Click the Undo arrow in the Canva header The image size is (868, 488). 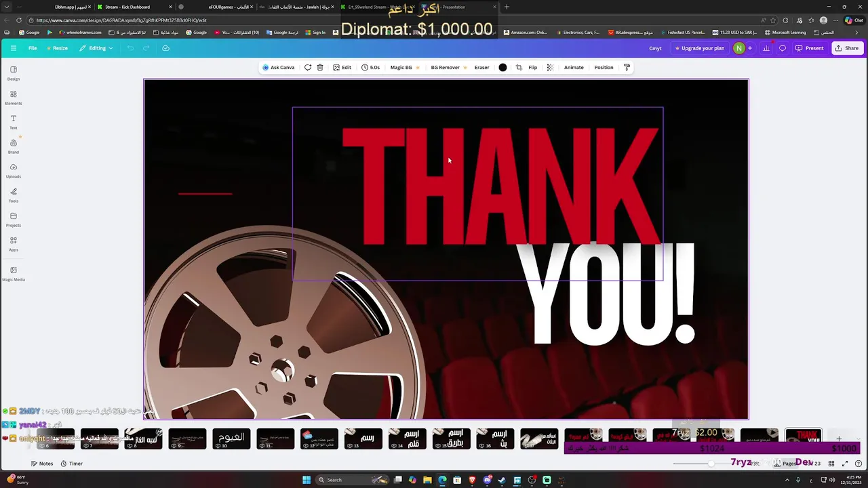pyautogui.click(x=130, y=48)
